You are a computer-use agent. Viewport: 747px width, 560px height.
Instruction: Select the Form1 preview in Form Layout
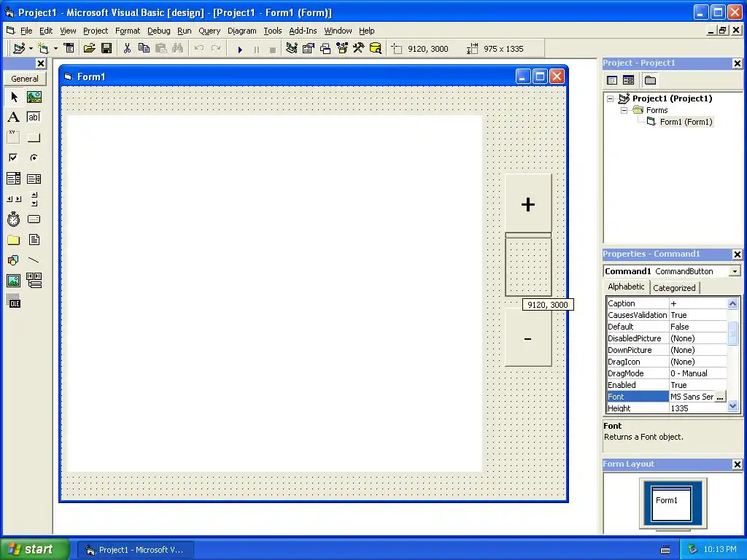click(x=672, y=504)
